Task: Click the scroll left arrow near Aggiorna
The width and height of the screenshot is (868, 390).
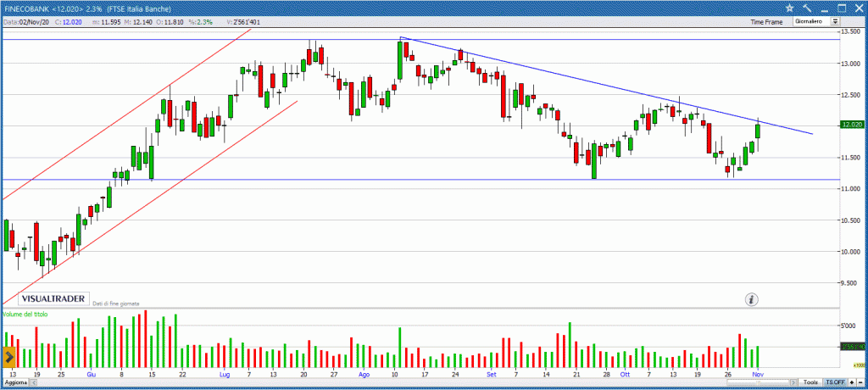Action: [x=34, y=383]
